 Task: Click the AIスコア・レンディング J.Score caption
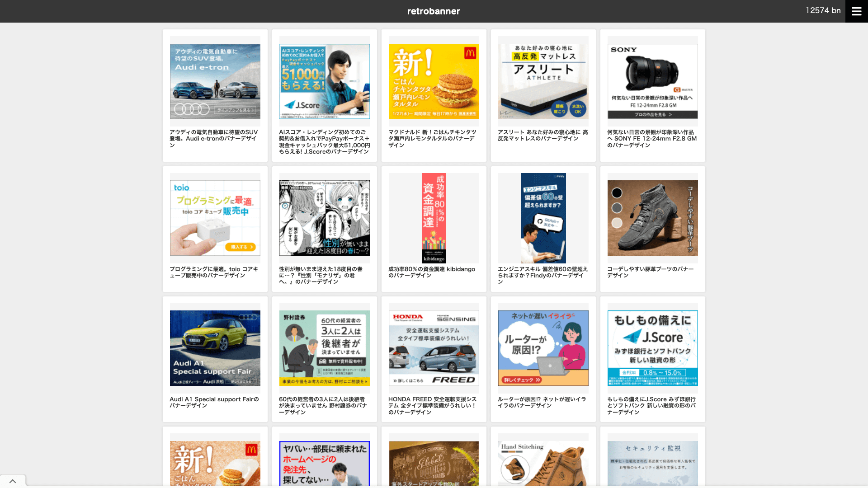325,142
